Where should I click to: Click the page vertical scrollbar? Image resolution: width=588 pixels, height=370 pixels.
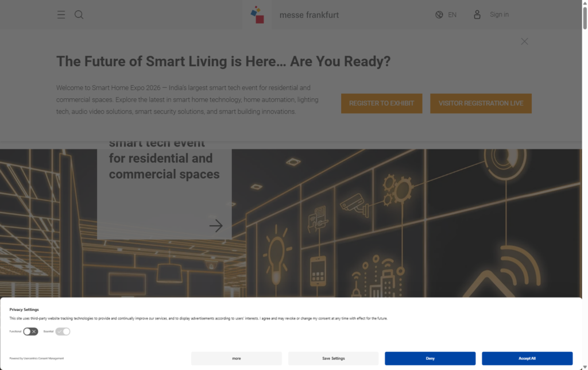click(585, 172)
